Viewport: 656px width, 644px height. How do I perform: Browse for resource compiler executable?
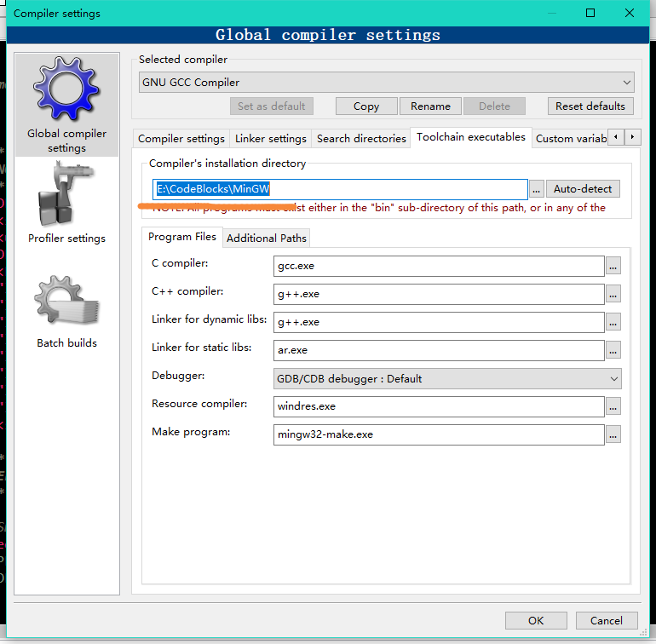[x=613, y=406]
